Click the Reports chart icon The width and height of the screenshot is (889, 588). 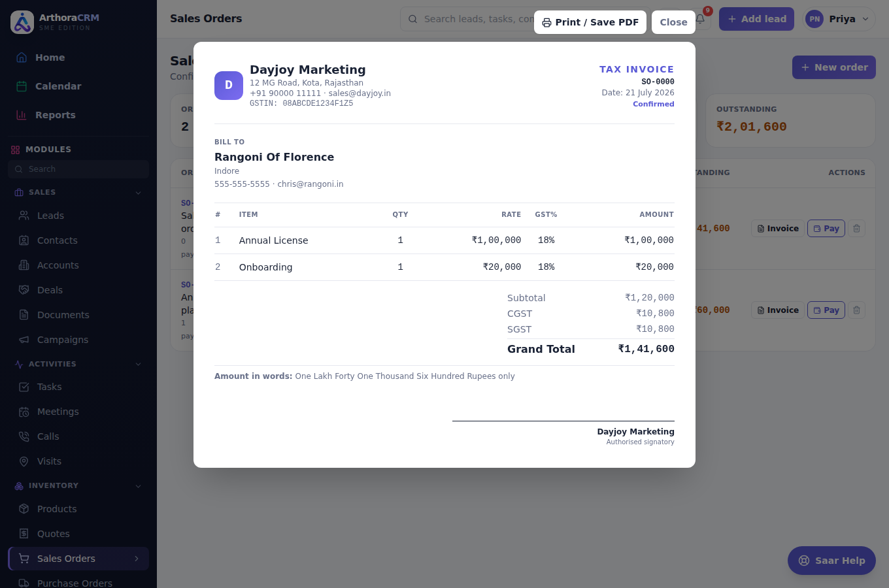pos(22,115)
